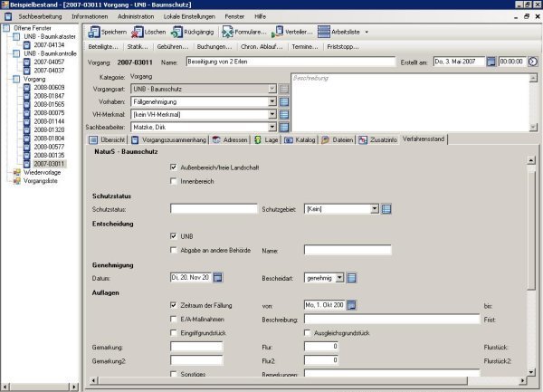Check the Ausgleichsgrundstück checkbox

[307, 333]
